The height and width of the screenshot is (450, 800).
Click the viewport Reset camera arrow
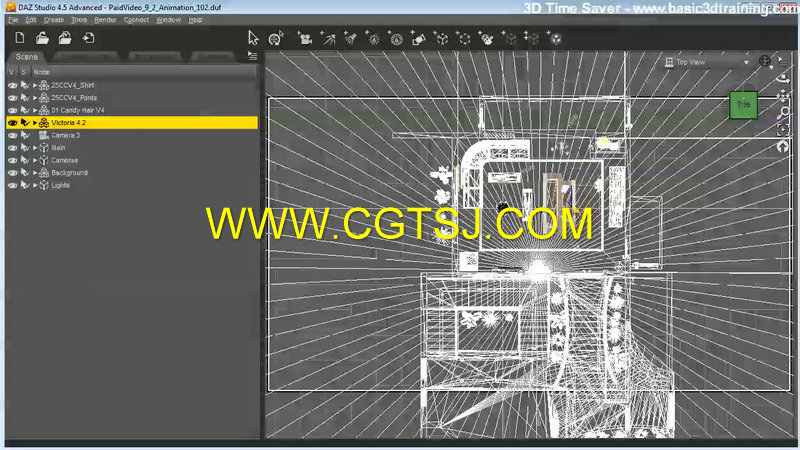pyautogui.click(x=782, y=146)
